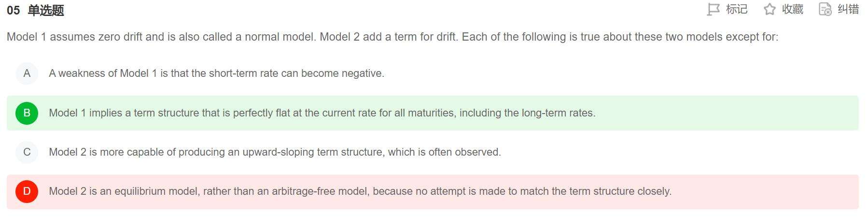Click the 标记 text label
Image resolution: width=868 pixels, height=217 pixels.
(737, 9)
